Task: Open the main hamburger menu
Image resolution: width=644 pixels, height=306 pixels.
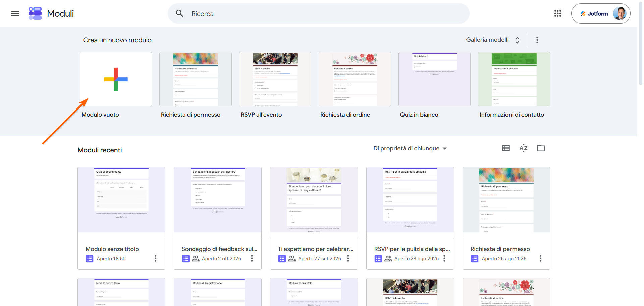Action: click(15, 13)
